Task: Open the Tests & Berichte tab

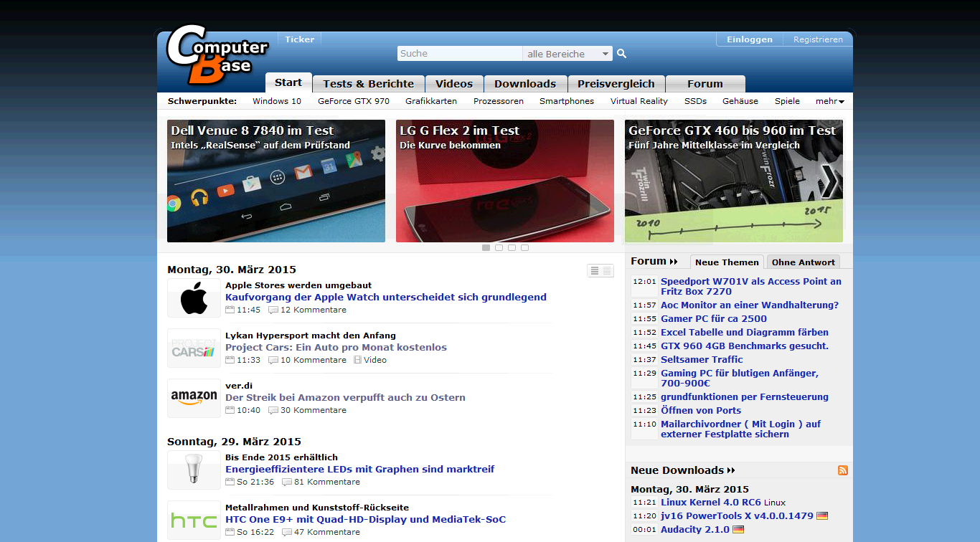Action: 369,84
